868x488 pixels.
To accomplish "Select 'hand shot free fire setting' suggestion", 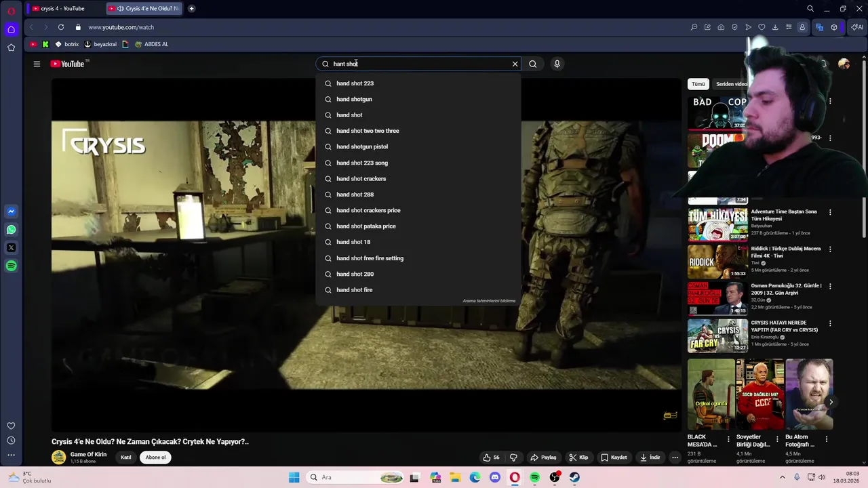I will click(x=418, y=258).
